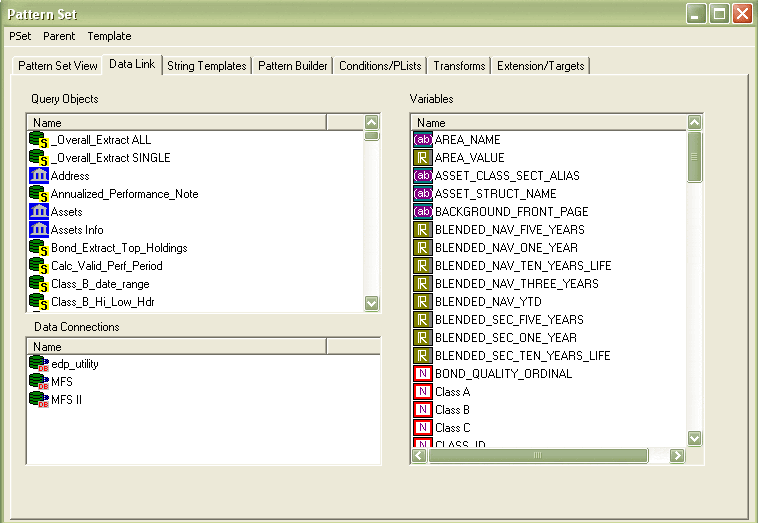Minimize the Pattern Set window

point(696,14)
